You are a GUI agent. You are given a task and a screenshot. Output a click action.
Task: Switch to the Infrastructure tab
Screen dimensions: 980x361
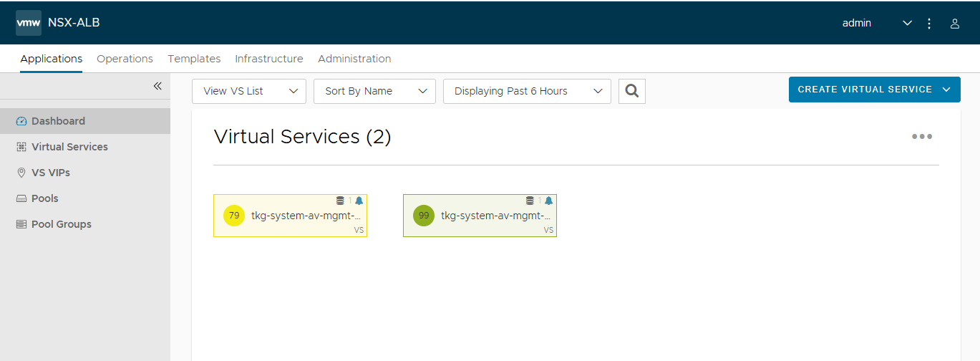coord(269,59)
